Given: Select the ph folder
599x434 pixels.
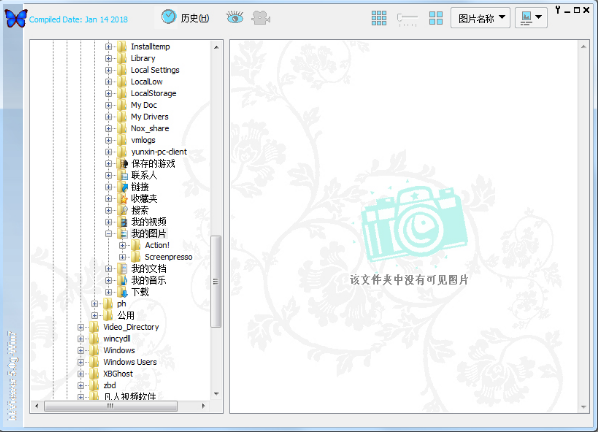Looking at the screenshot, I should (121, 304).
